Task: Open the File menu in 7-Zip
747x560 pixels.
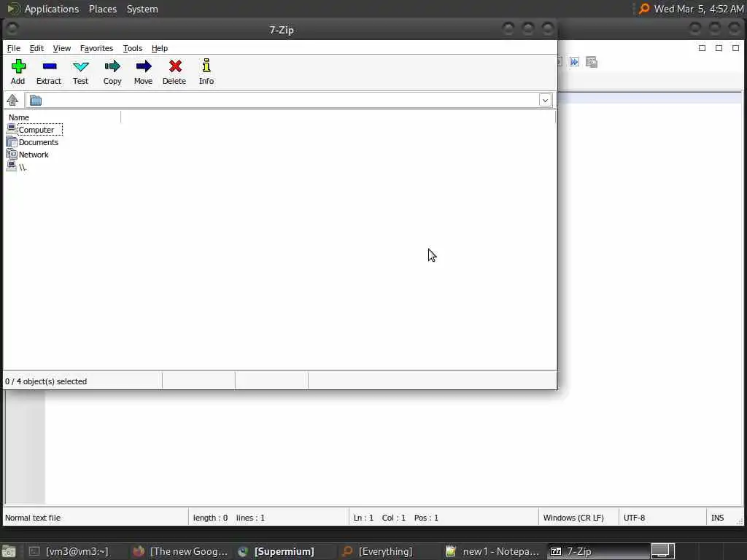Action: coord(14,48)
